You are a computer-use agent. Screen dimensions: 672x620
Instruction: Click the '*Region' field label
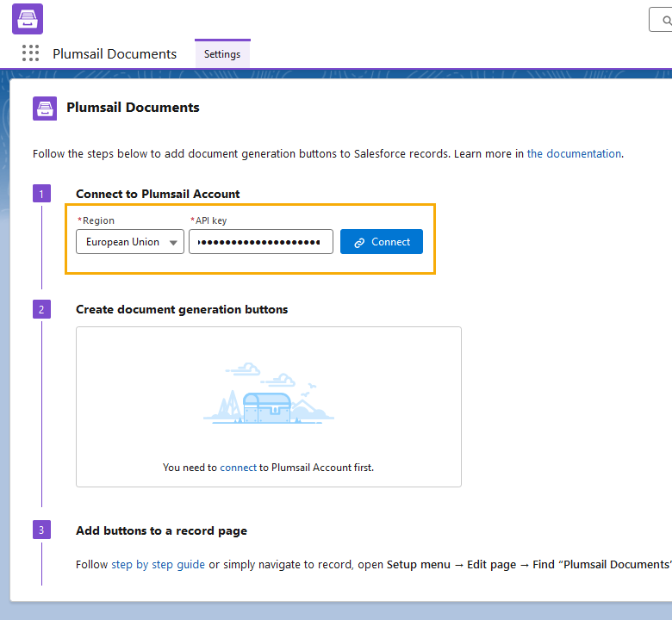tap(96, 220)
